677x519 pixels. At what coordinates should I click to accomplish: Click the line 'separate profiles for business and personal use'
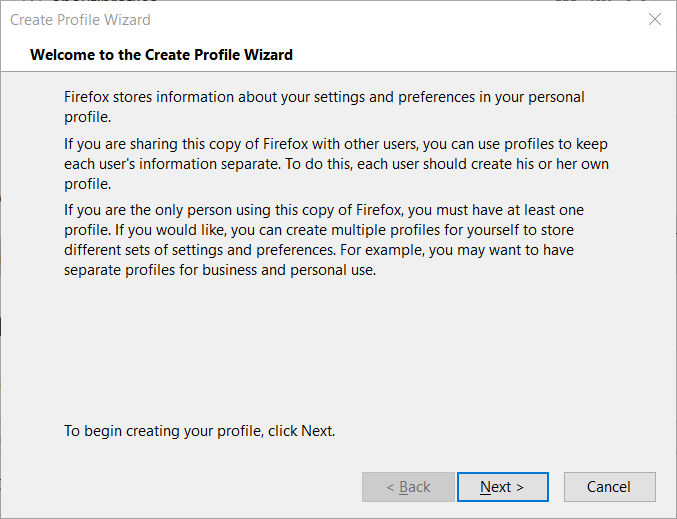coord(220,270)
